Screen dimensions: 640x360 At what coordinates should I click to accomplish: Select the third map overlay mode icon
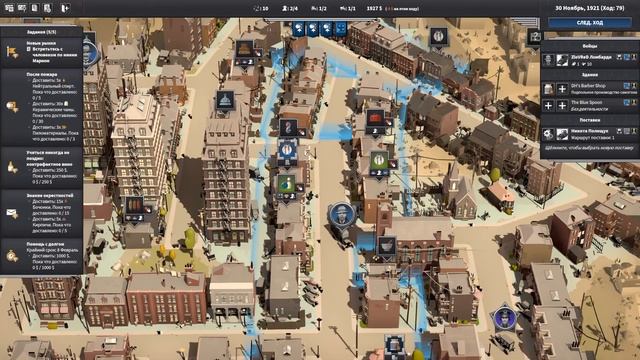coord(327,29)
